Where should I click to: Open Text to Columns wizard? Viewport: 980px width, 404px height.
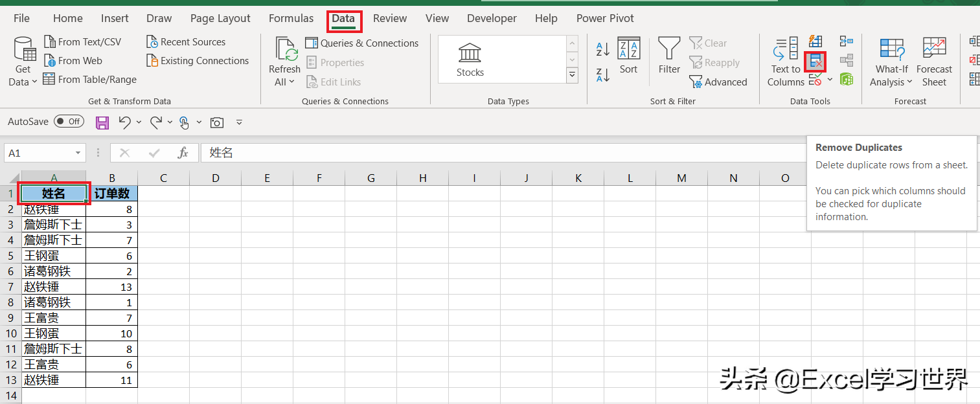[x=786, y=62]
